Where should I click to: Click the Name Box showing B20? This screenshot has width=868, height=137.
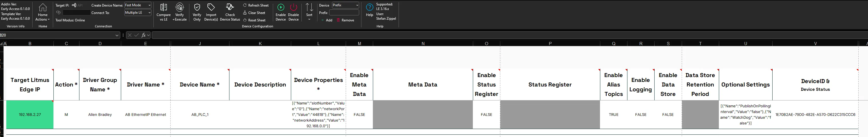tap(57, 35)
